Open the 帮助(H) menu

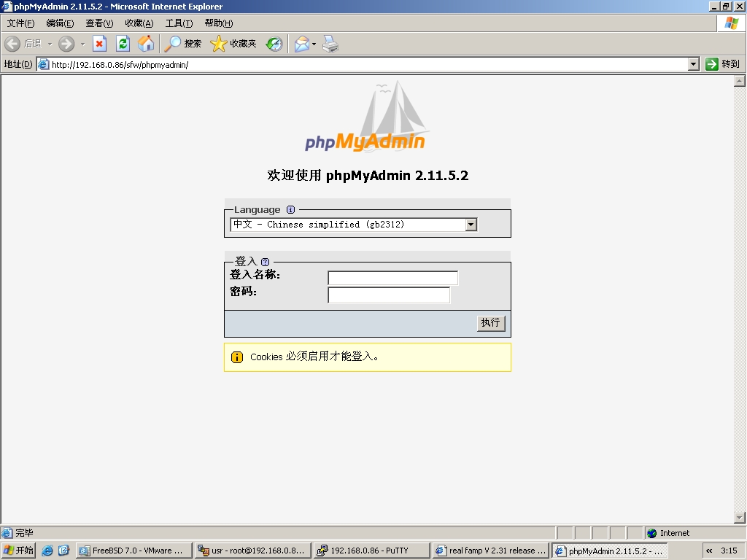(x=219, y=23)
